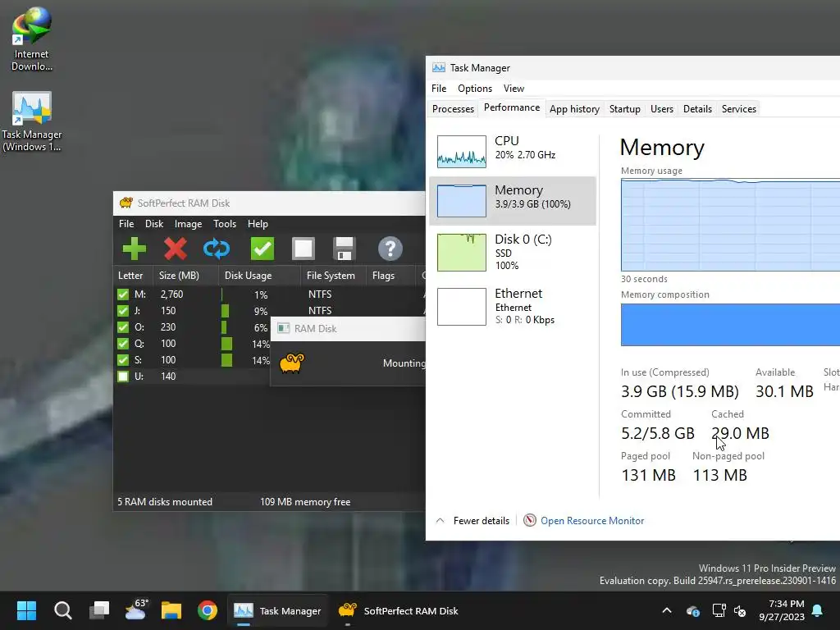This screenshot has height=630, width=840.
Task: Sort by Disk Usage column header
Action: tap(259, 276)
